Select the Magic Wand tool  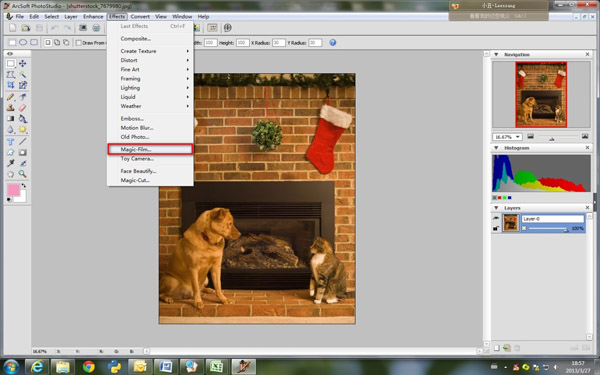[x=23, y=74]
